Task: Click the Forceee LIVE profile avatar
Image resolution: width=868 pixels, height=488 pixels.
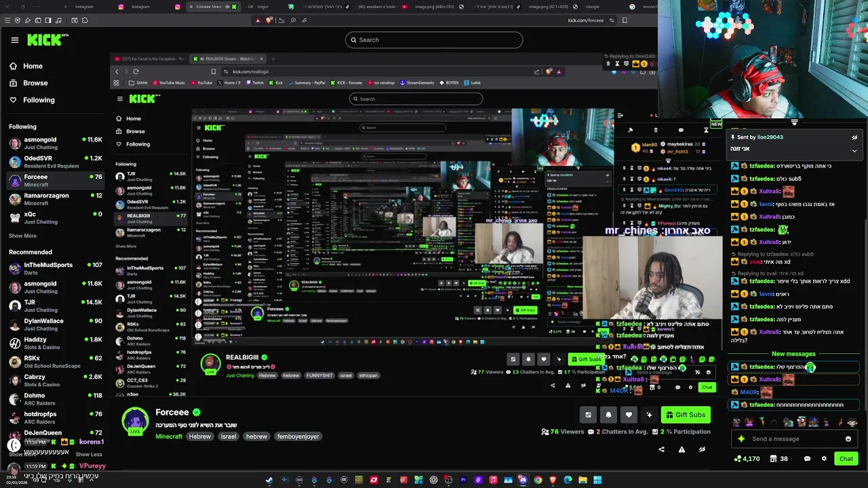Action: tap(135, 422)
